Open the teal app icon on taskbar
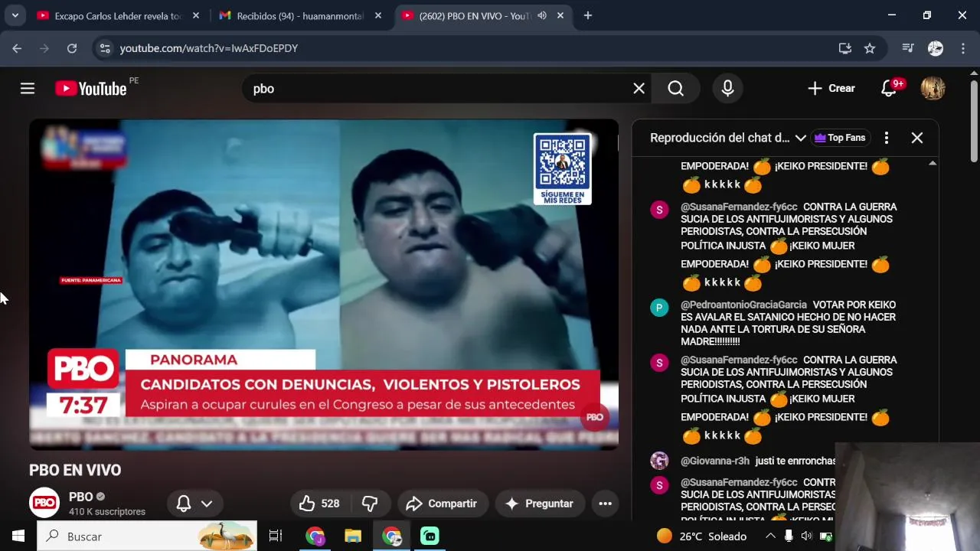 click(x=430, y=536)
